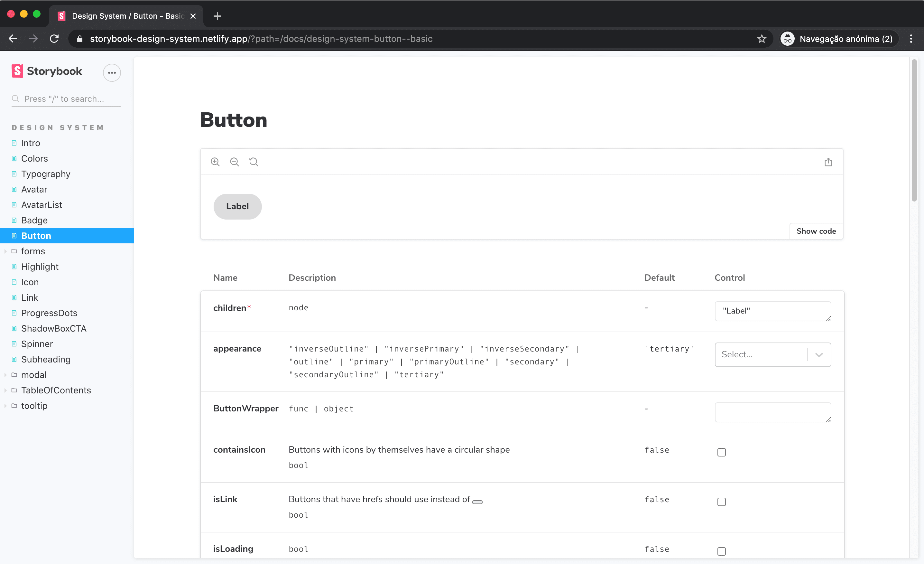The width and height of the screenshot is (924, 564).
Task: View site security lock info
Action: point(79,39)
